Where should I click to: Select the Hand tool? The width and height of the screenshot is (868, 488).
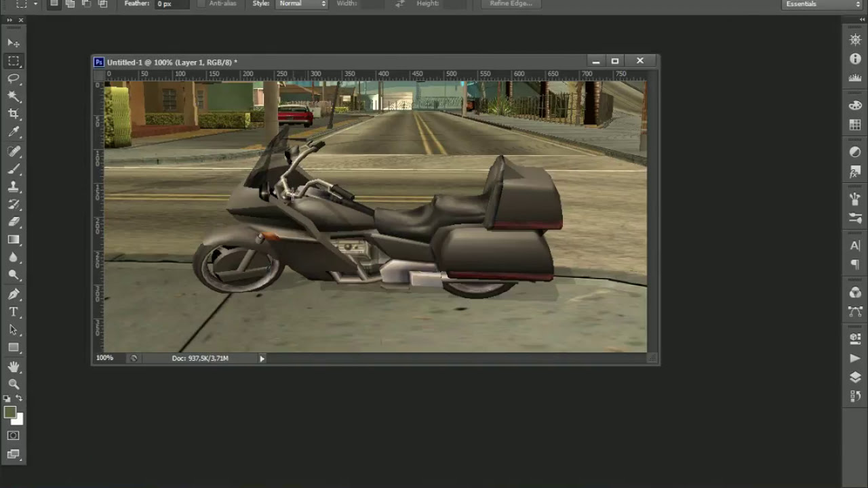(14, 367)
